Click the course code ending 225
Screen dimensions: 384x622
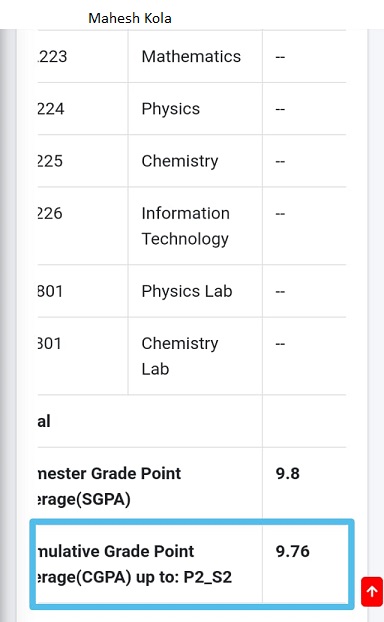click(x=50, y=161)
